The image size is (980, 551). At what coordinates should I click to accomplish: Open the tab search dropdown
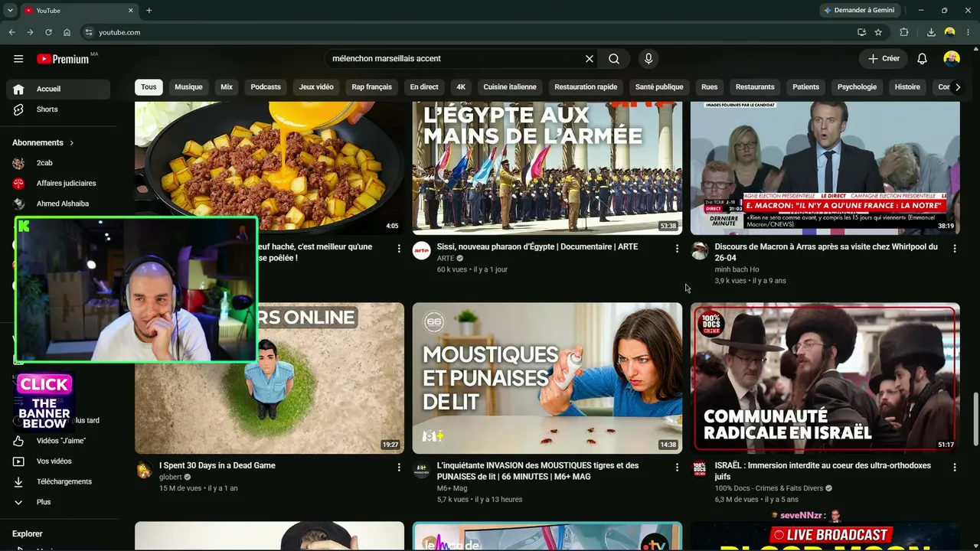pyautogui.click(x=10, y=11)
